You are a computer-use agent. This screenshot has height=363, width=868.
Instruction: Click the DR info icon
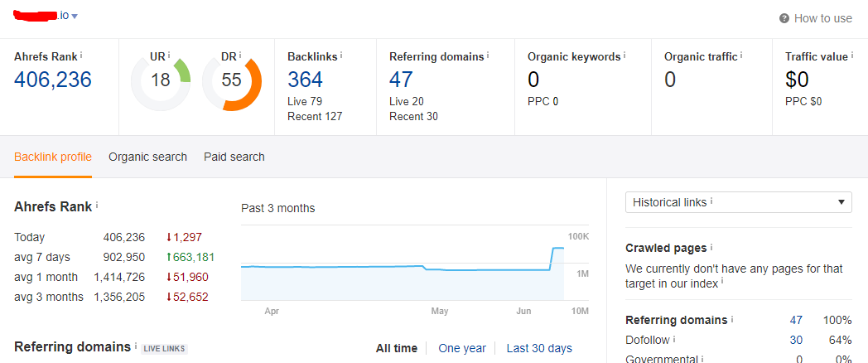tap(240, 56)
